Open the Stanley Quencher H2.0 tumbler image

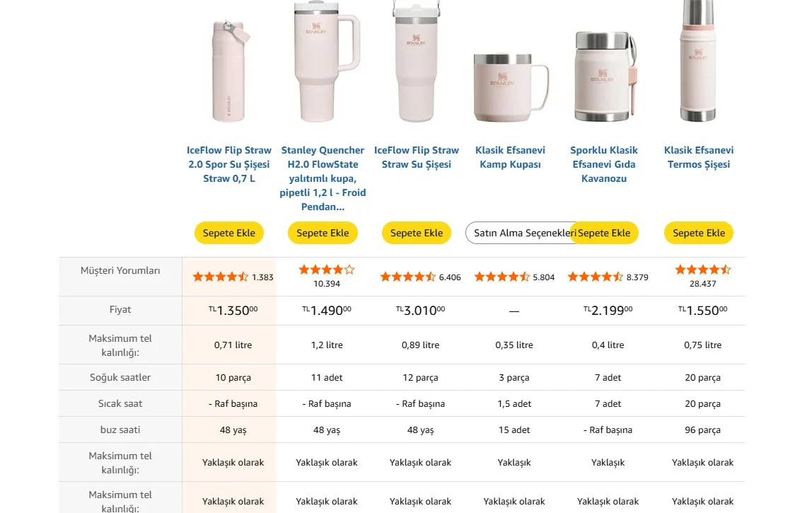(x=326, y=61)
